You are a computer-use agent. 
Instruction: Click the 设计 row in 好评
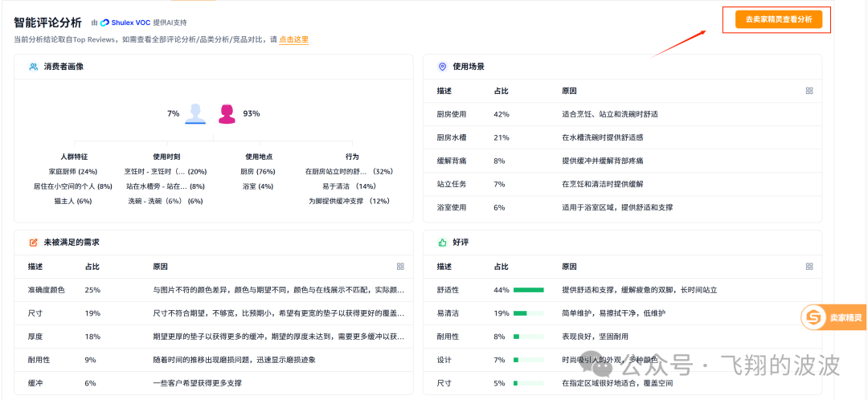[622, 360]
